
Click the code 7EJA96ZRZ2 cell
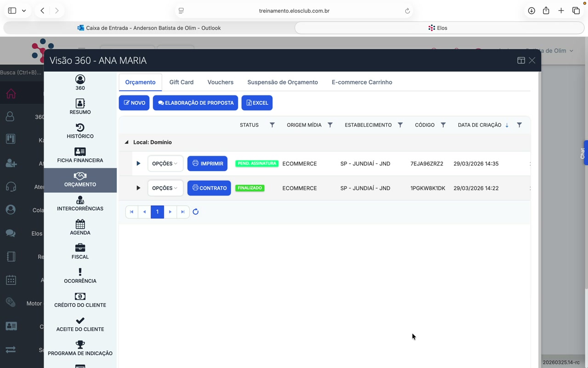point(427,163)
